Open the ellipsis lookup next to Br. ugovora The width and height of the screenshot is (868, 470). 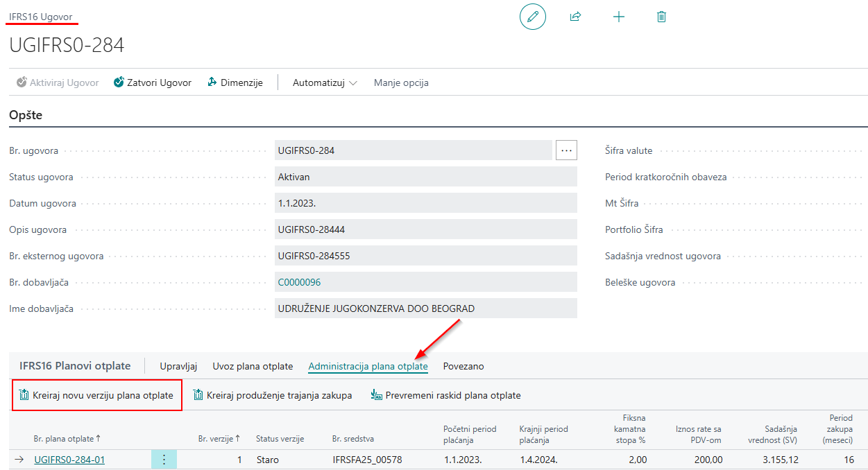point(566,150)
